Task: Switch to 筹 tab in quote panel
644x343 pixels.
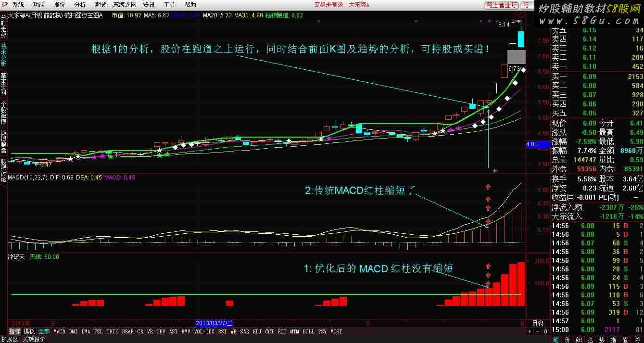Action: tap(638, 339)
